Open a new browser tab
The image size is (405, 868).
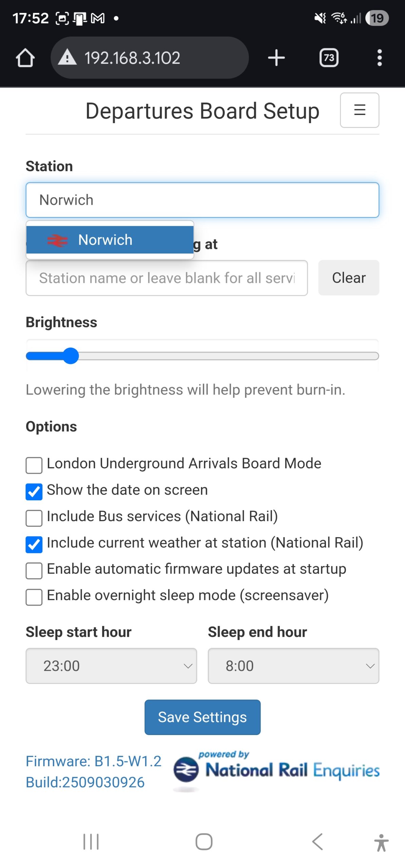click(276, 58)
